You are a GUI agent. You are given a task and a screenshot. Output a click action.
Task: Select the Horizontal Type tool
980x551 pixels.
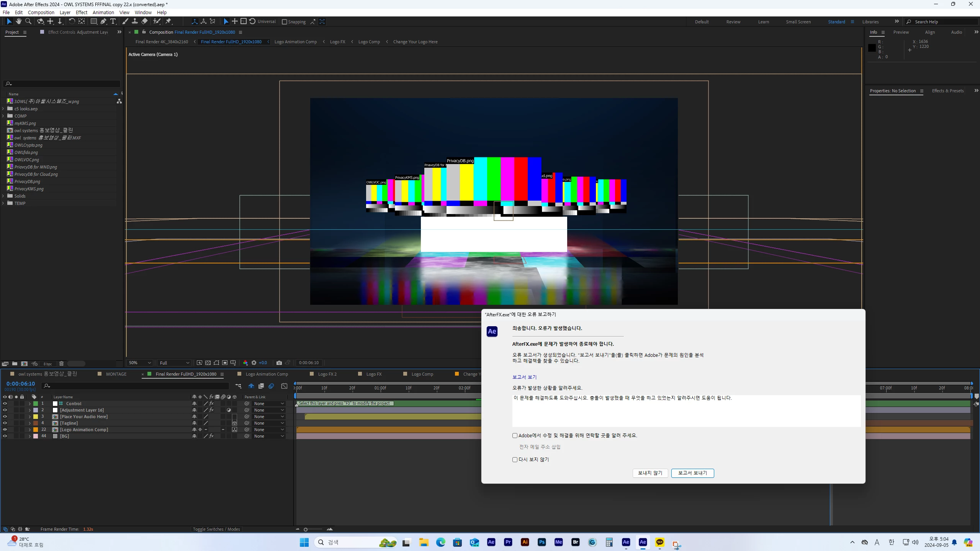(x=113, y=21)
